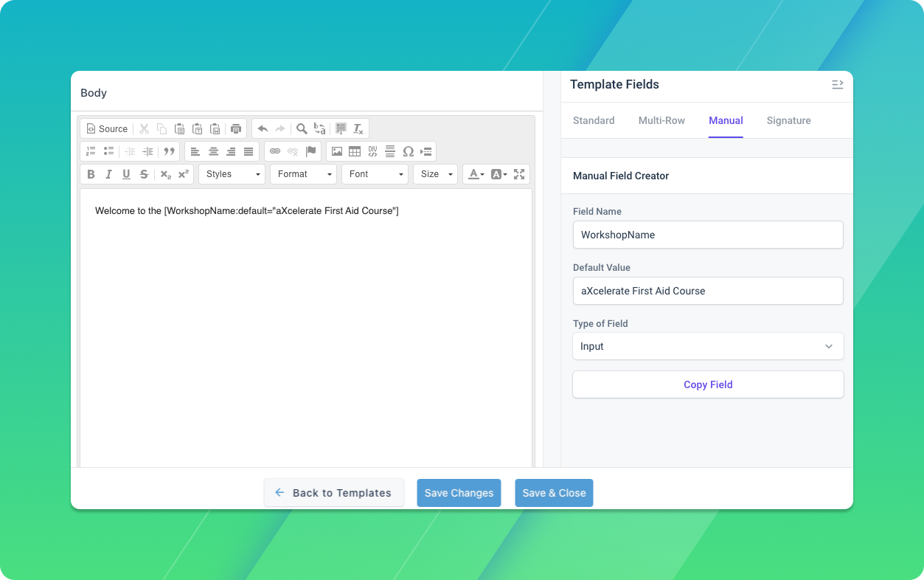Open the Format dropdown

click(304, 174)
